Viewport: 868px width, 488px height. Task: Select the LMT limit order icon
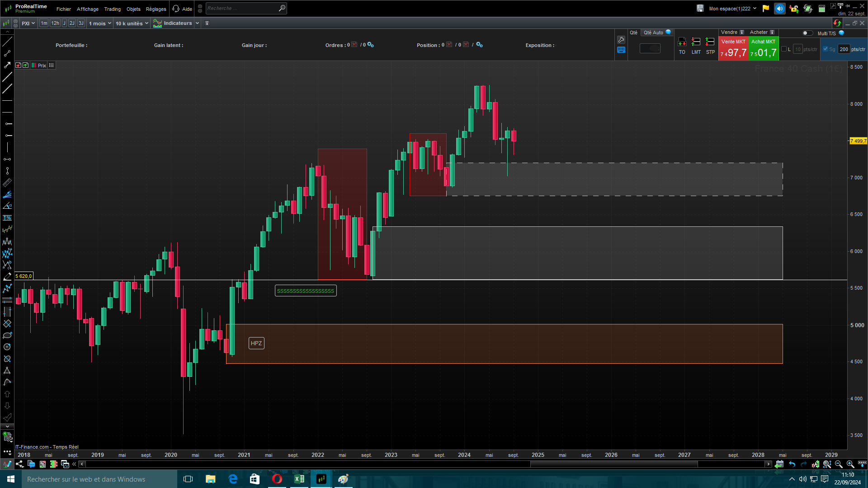(696, 42)
